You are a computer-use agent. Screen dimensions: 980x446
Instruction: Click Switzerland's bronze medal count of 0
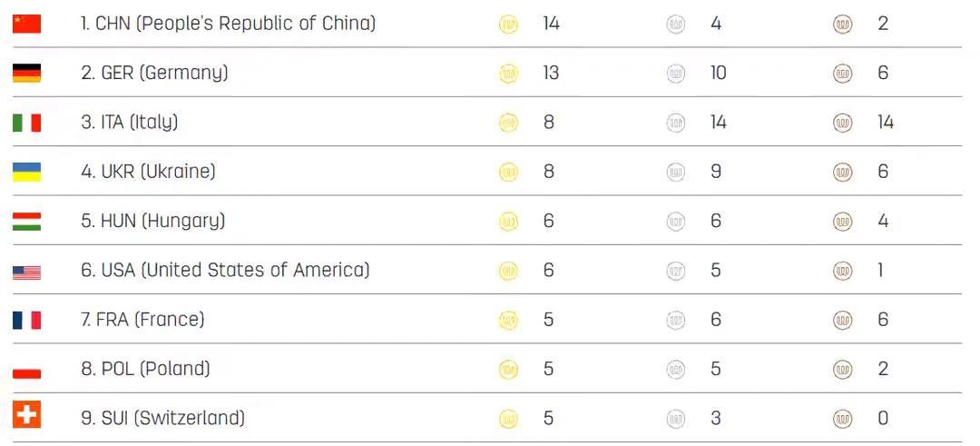[x=883, y=419]
